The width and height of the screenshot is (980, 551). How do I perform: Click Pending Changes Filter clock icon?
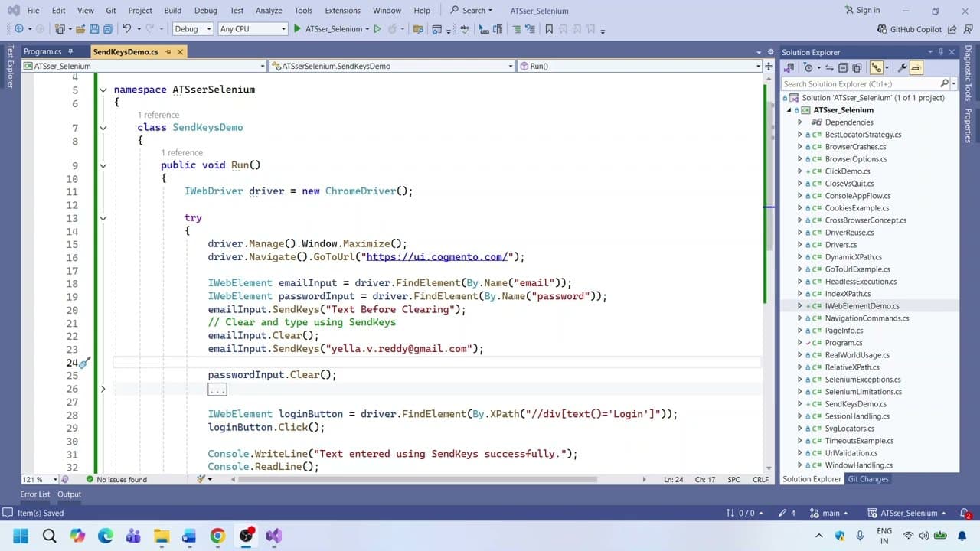pos(809,68)
